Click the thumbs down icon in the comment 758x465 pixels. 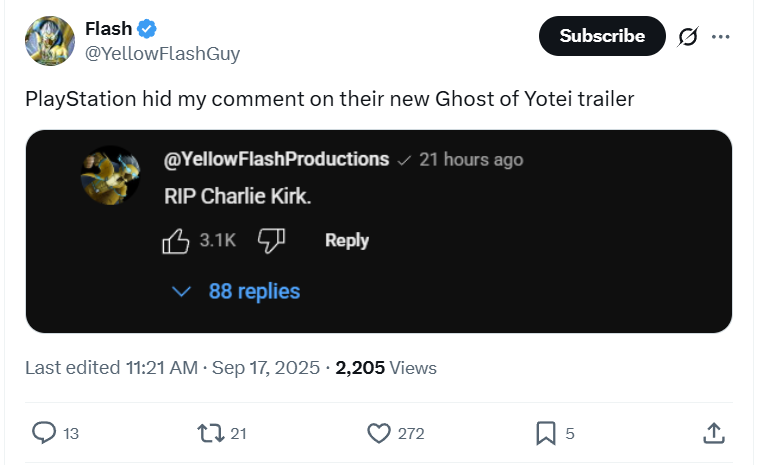pyautogui.click(x=272, y=240)
